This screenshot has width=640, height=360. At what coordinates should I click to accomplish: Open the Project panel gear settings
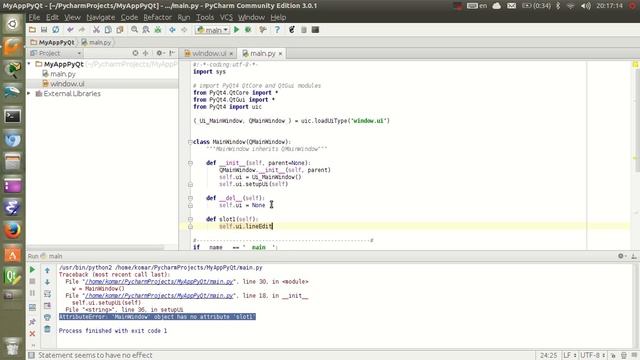[x=160, y=53]
